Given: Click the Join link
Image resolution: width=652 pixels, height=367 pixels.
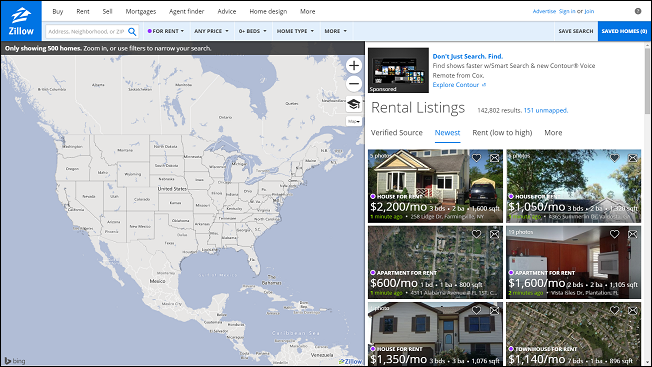Looking at the screenshot, I should pyautogui.click(x=589, y=11).
